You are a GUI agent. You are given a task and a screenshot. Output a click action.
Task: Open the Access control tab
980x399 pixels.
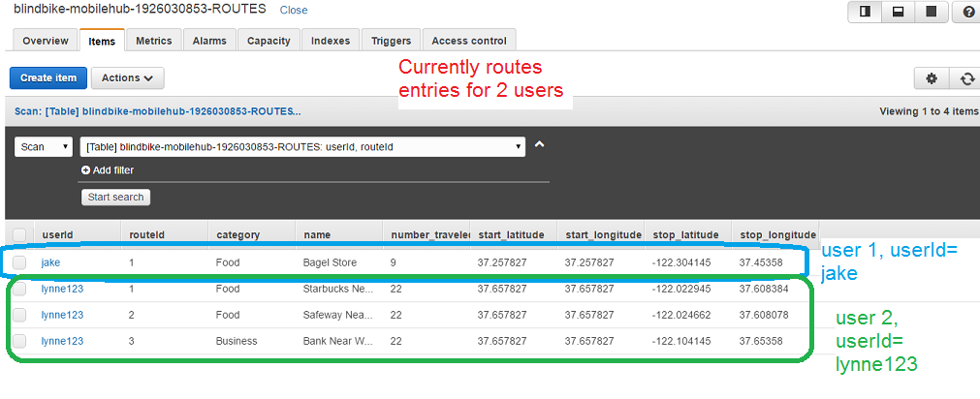pyautogui.click(x=468, y=41)
